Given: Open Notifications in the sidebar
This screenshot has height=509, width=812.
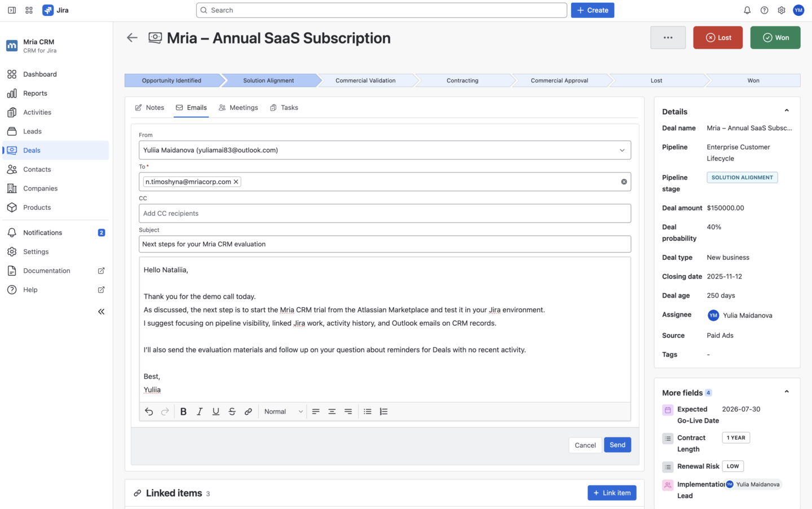Looking at the screenshot, I should click(55, 233).
